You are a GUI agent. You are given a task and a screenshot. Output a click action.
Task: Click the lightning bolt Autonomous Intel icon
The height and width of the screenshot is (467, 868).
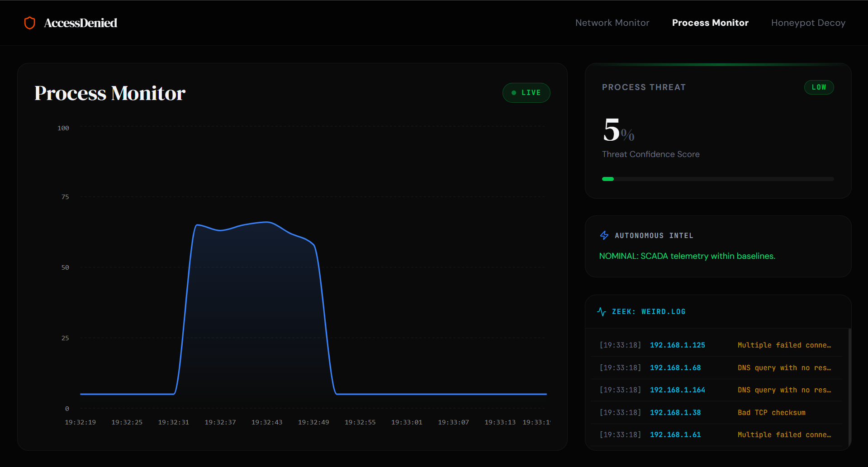tap(604, 235)
